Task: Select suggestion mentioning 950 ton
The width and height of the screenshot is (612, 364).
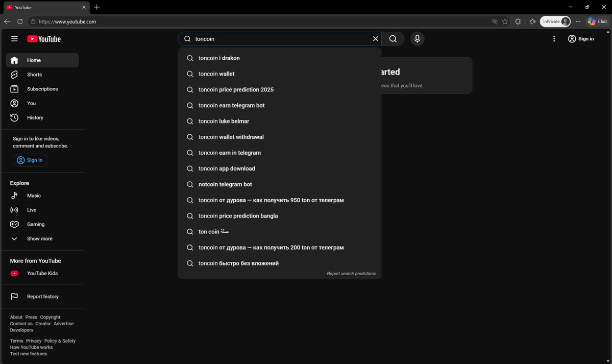Action: pos(280,200)
